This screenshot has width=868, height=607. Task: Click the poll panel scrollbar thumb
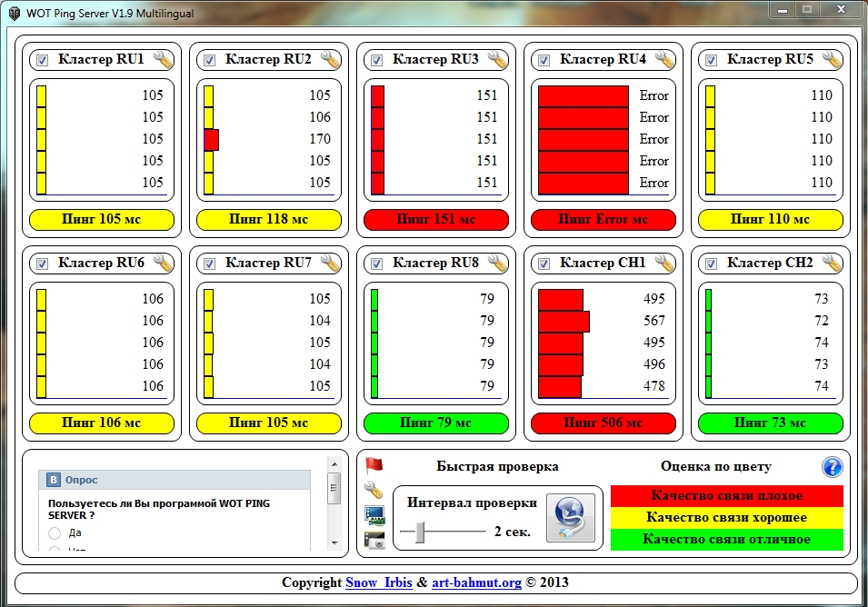pyautogui.click(x=334, y=488)
